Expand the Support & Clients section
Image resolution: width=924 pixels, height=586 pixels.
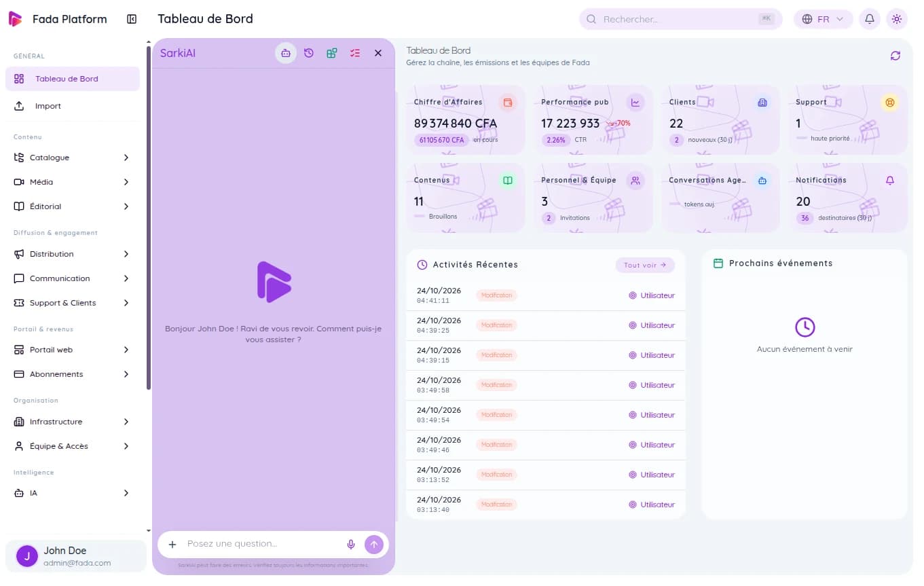[73, 303]
